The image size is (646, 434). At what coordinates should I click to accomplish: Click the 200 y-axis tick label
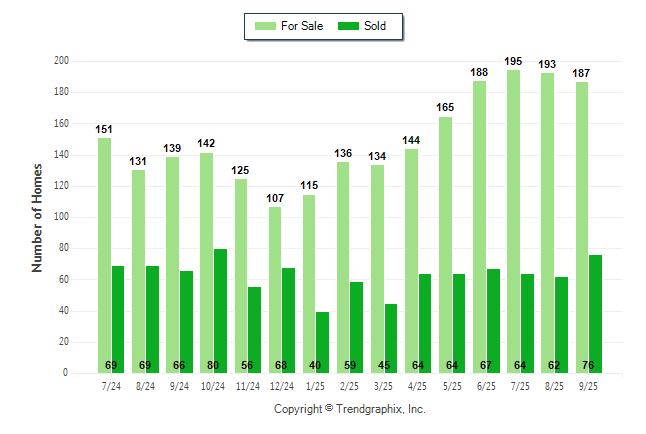(61, 61)
